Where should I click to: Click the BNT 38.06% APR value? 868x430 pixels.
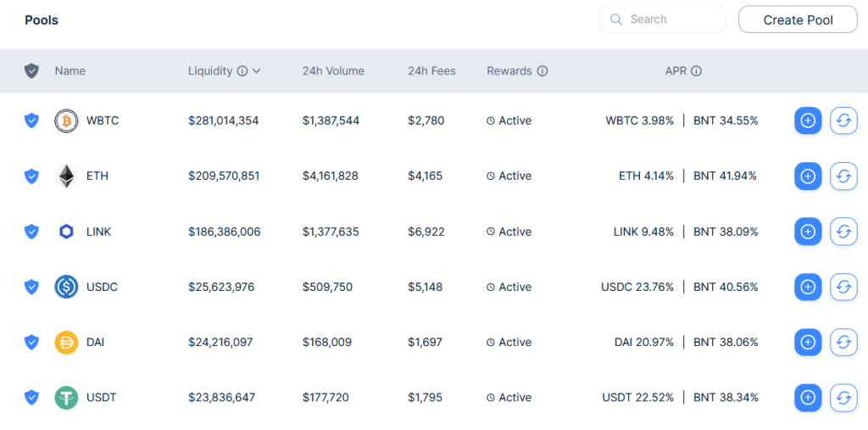tap(726, 343)
